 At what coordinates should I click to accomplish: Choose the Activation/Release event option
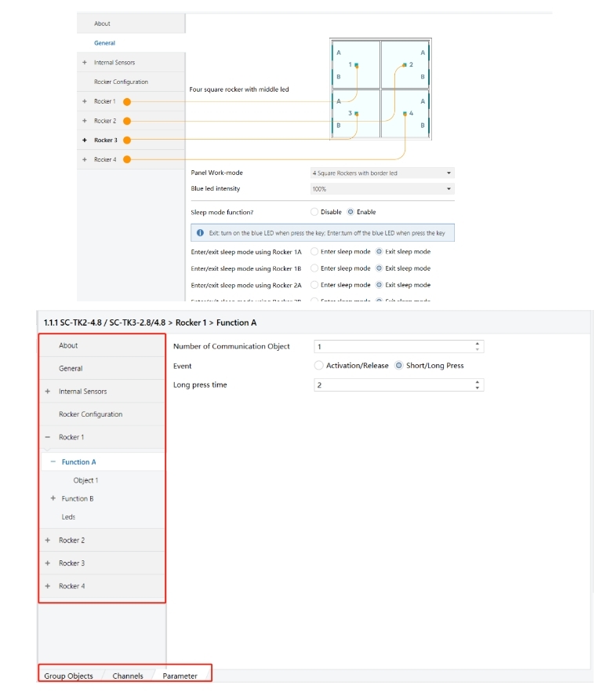click(318, 366)
